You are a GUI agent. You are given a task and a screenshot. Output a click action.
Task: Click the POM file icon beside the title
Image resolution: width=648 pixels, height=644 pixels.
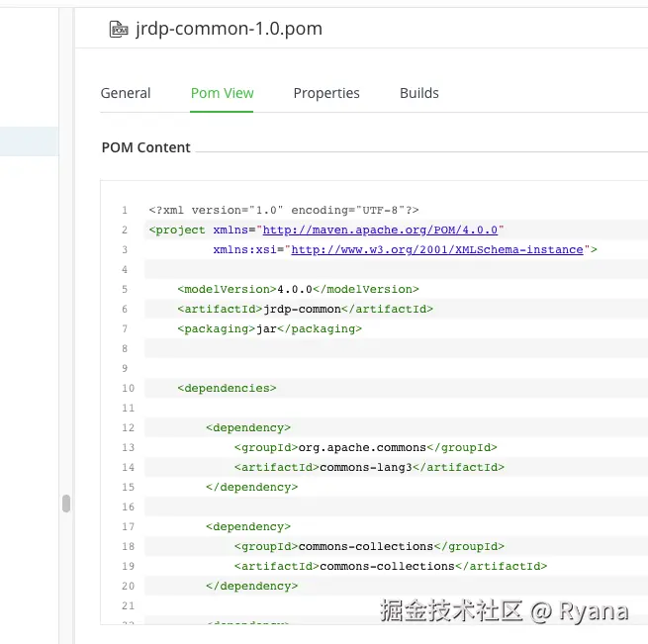[x=119, y=30]
